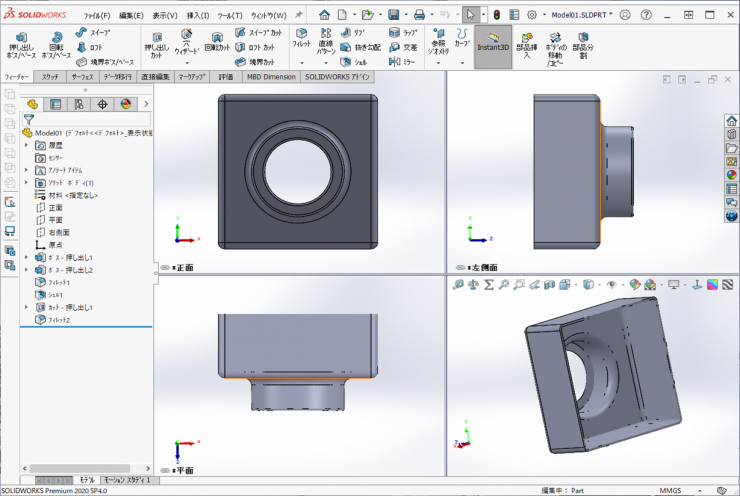Click the シェル shell tool in ribbon
This screenshot has width=740, height=496.
[353, 61]
